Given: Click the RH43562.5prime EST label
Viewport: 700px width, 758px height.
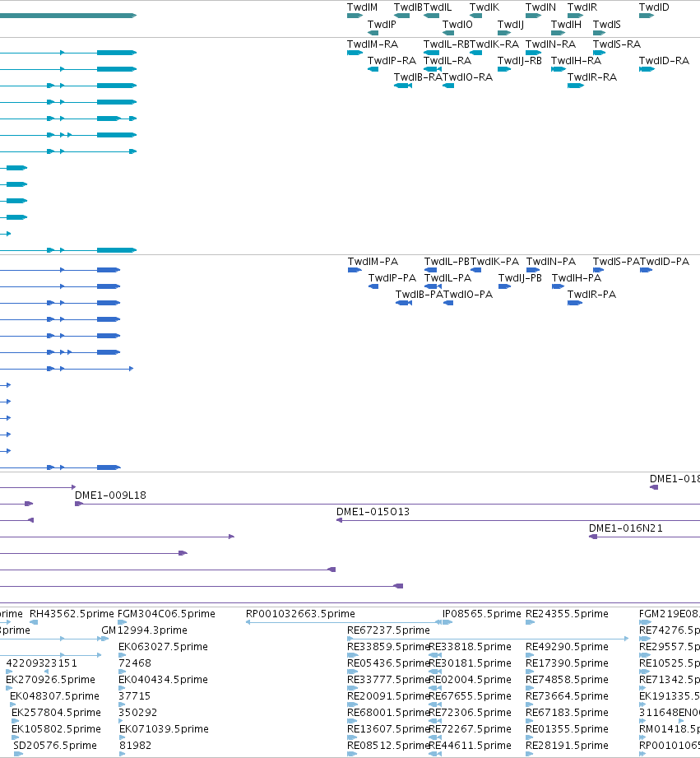Looking at the screenshot, I should pos(72,614).
